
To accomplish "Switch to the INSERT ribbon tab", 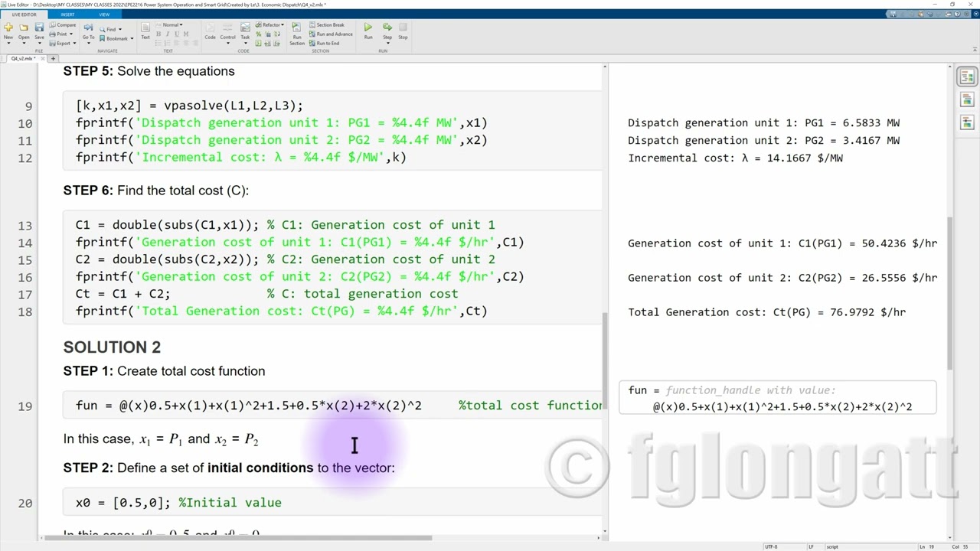I will tap(67, 15).
